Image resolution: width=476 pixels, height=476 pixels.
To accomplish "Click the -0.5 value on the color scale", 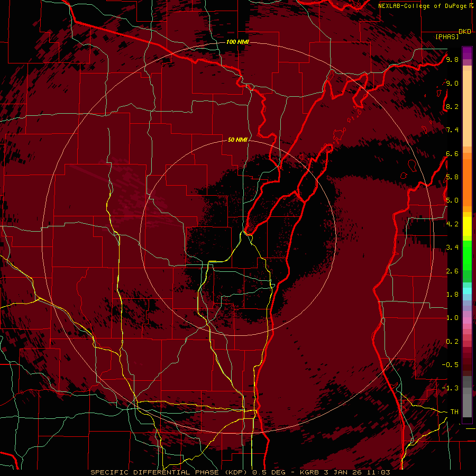I will [x=451, y=365].
